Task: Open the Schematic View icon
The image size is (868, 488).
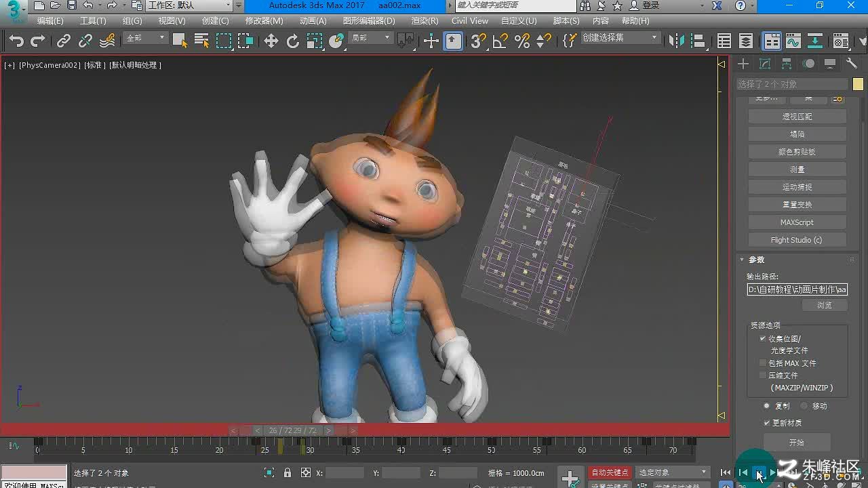Action: click(x=815, y=41)
